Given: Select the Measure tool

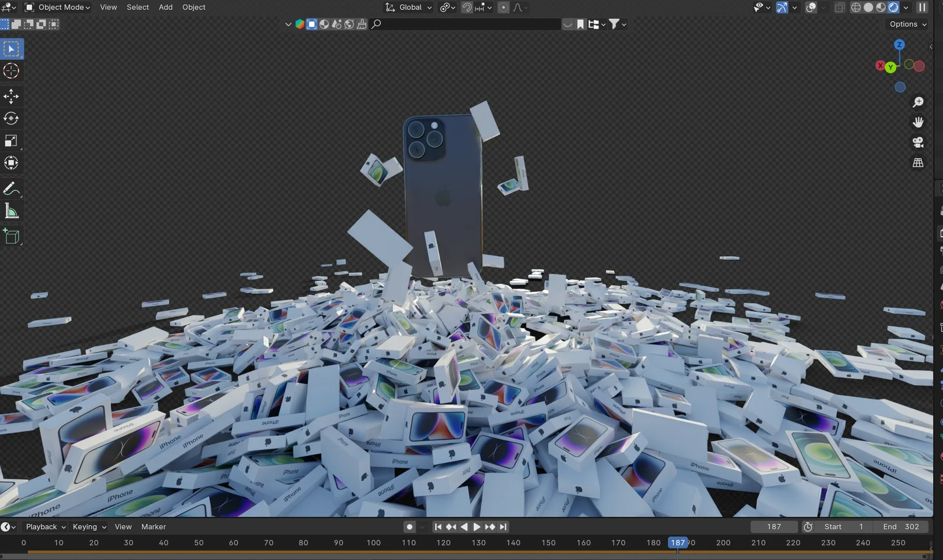Looking at the screenshot, I should click(x=11, y=210).
